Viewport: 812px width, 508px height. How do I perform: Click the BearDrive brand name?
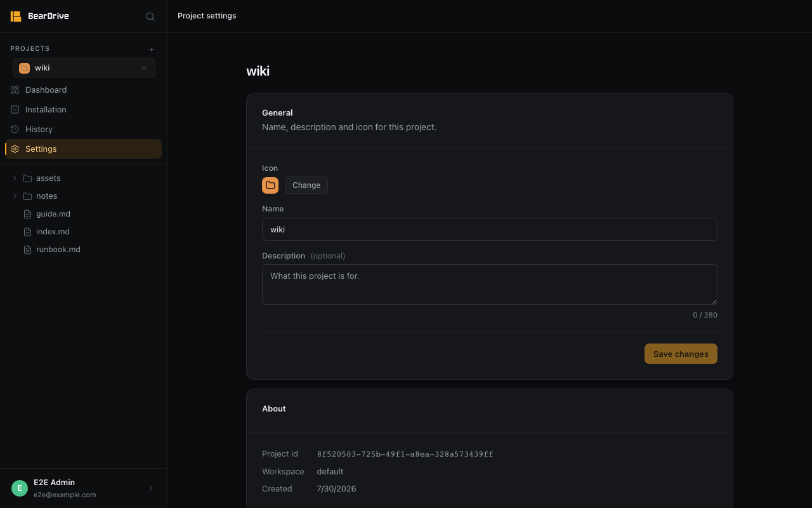[49, 17]
